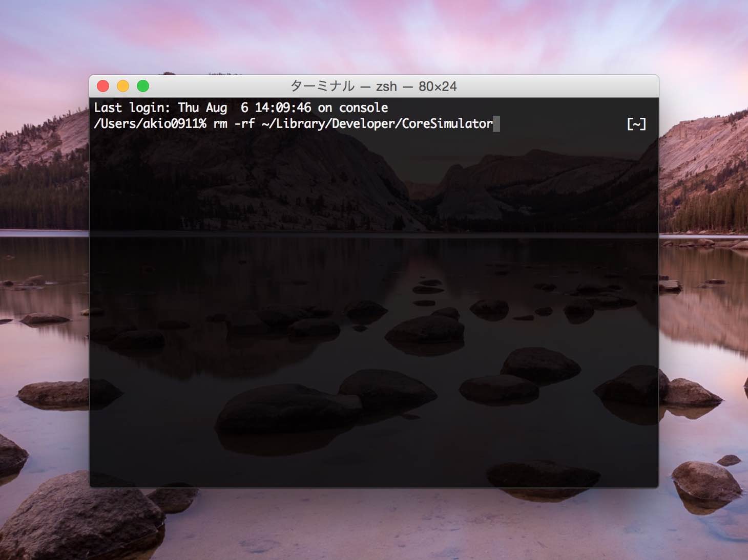Close the Terminal window with the red button

[103, 86]
